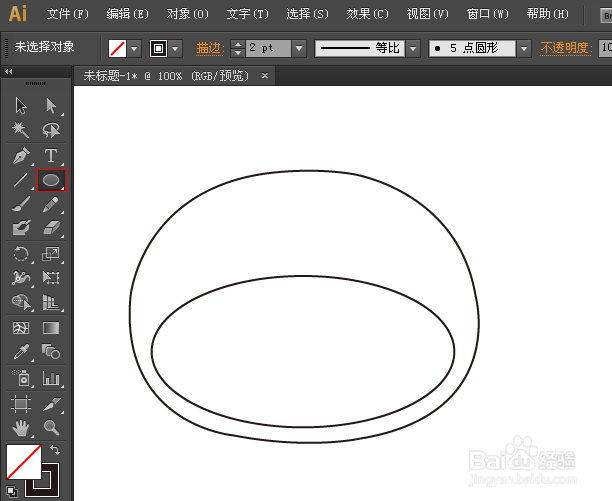Select the Selection tool (black arrow)

[21, 106]
